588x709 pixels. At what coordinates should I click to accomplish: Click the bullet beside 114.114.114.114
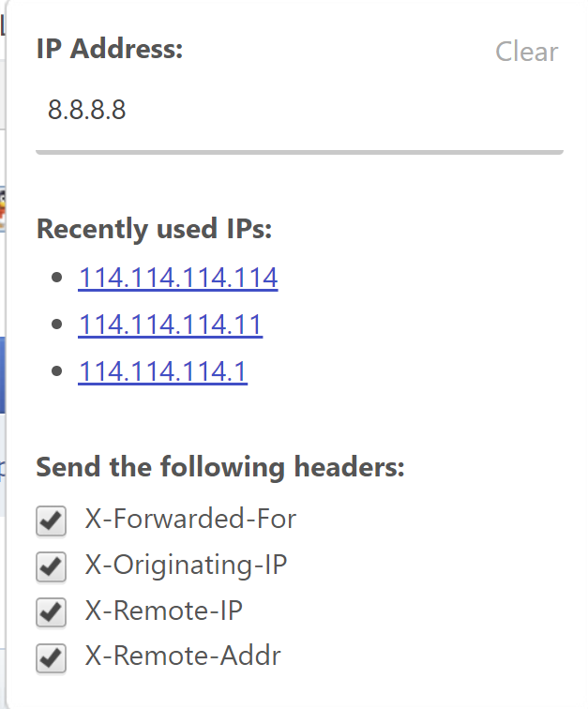click(58, 279)
